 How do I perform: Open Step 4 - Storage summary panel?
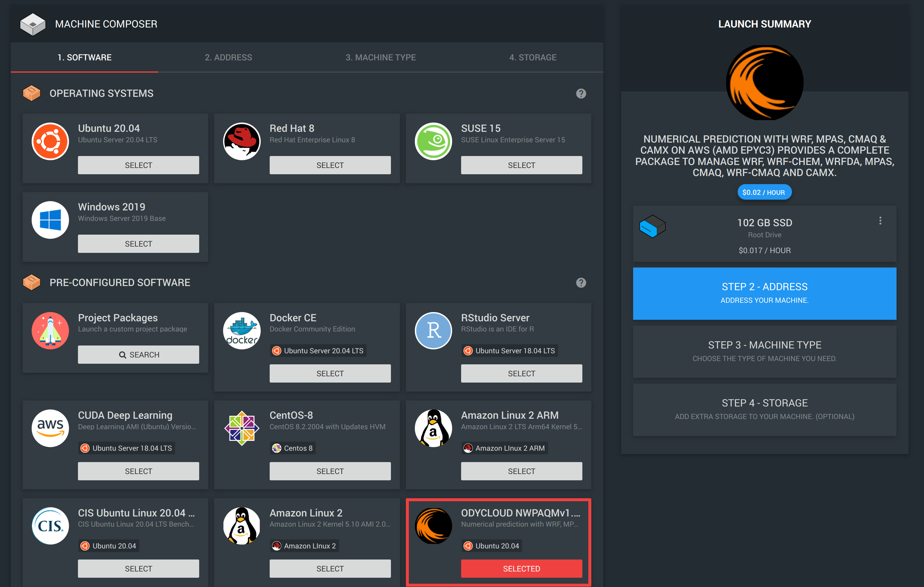(764, 409)
